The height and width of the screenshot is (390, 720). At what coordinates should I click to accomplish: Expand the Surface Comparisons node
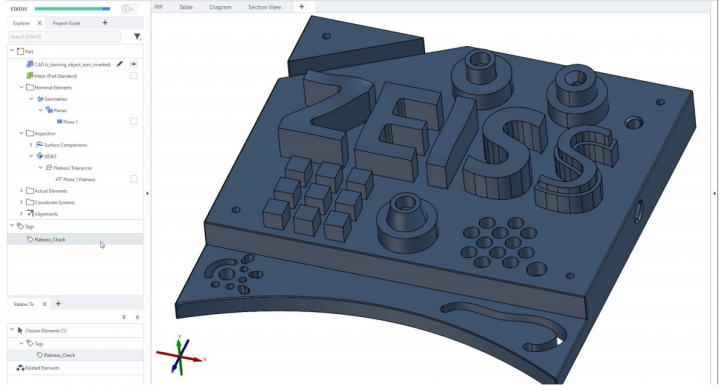[31, 145]
